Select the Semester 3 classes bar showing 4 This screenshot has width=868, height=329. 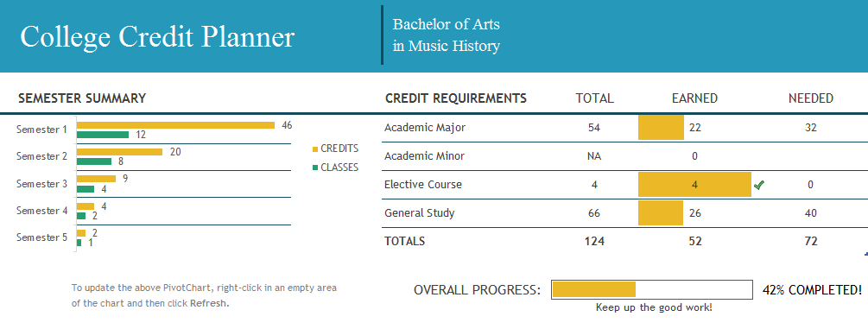[86, 189]
